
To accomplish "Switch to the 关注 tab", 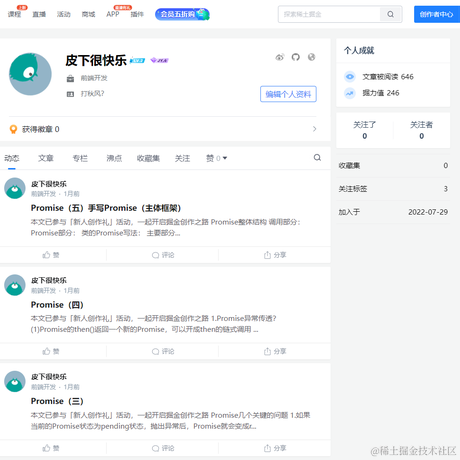I will pyautogui.click(x=182, y=158).
